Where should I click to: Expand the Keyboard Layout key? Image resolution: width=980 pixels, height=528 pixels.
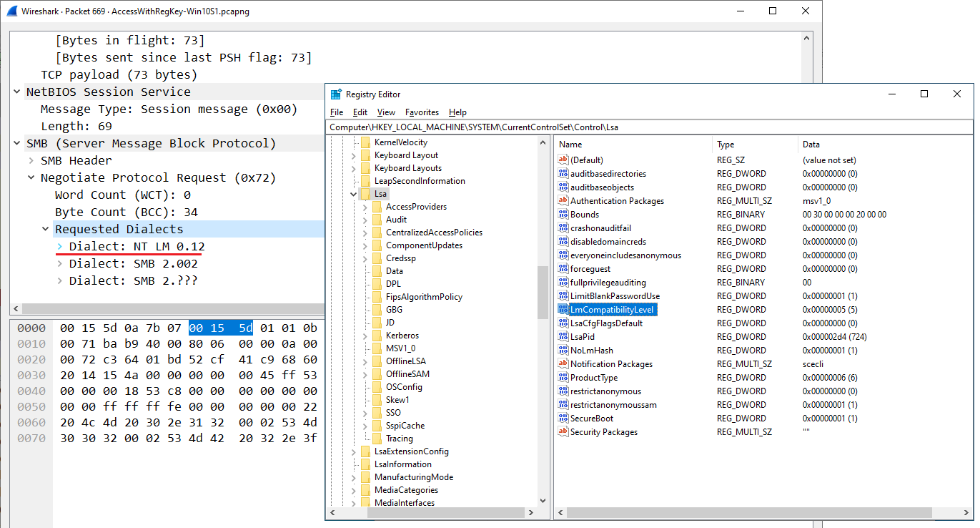click(x=353, y=155)
